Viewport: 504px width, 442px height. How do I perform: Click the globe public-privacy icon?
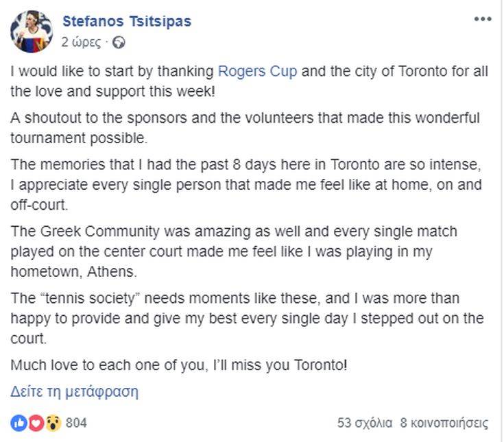pos(119,42)
